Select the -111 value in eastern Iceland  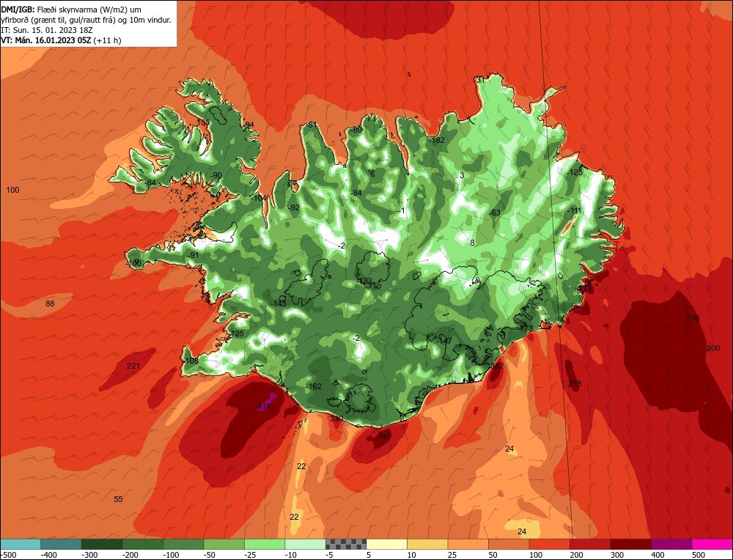(x=574, y=211)
